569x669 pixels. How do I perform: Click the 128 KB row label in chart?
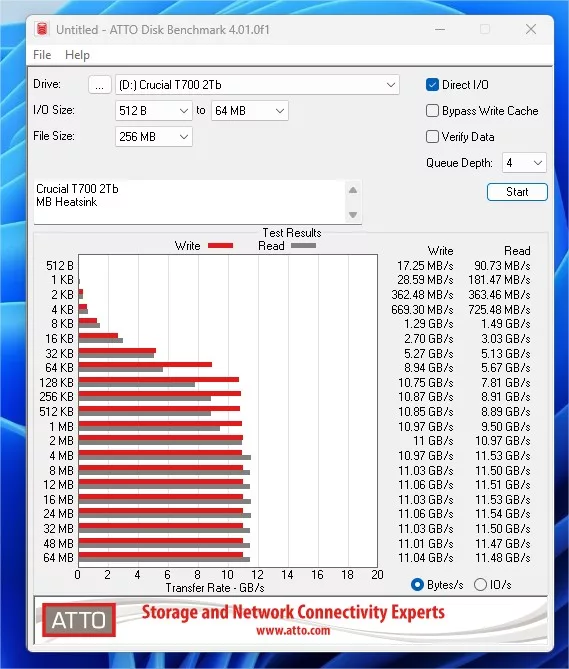pyautogui.click(x=56, y=383)
